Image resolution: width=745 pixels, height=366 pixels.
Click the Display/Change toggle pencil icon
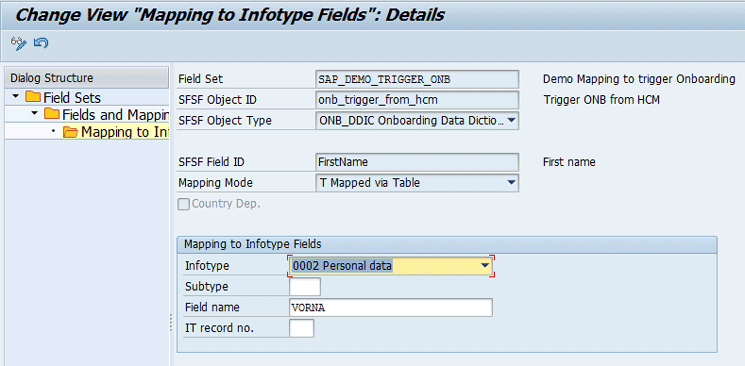coord(19,44)
